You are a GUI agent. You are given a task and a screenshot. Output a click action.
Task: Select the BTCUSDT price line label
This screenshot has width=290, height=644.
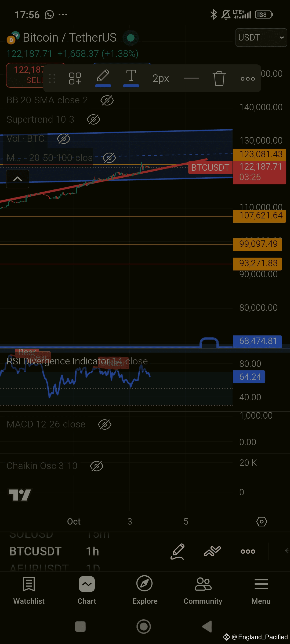click(x=210, y=167)
